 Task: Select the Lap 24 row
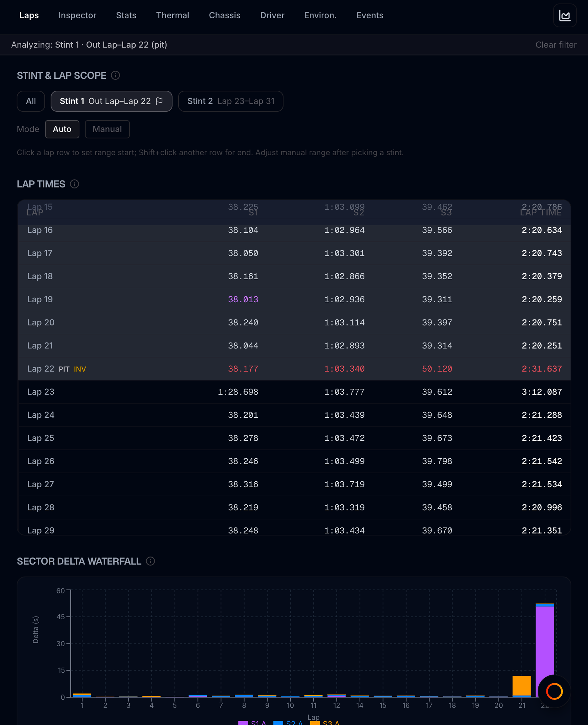click(x=294, y=415)
